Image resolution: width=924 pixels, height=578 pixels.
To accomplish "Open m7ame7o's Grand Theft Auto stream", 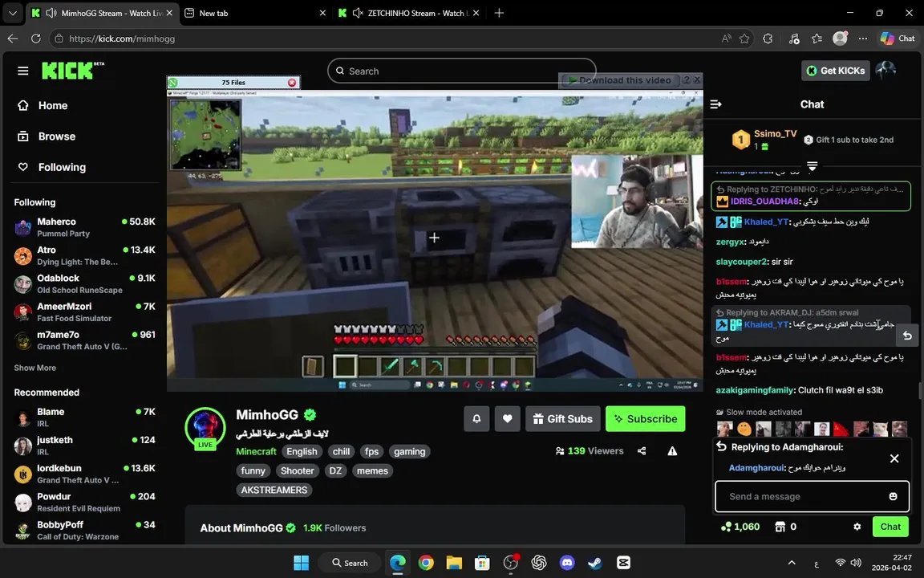I will click(85, 340).
